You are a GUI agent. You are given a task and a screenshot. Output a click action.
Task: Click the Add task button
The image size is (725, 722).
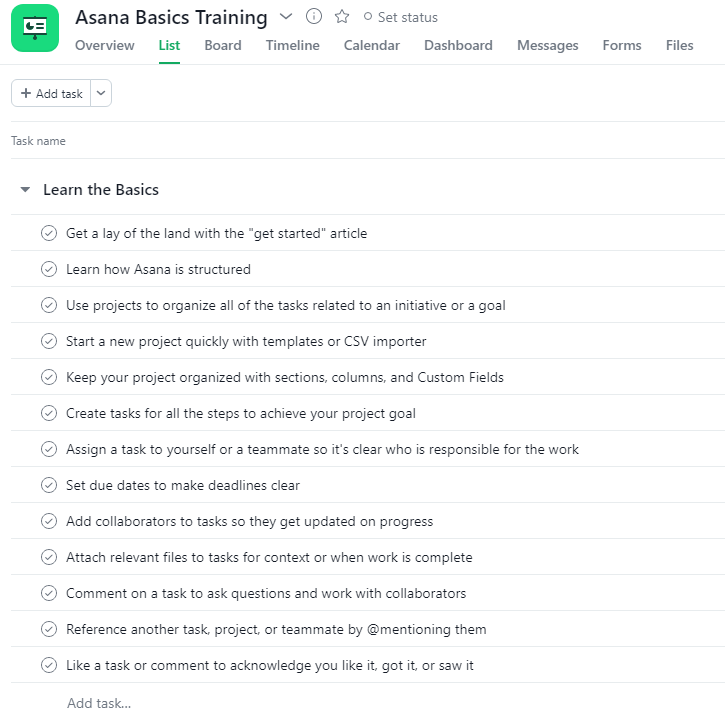coord(51,93)
